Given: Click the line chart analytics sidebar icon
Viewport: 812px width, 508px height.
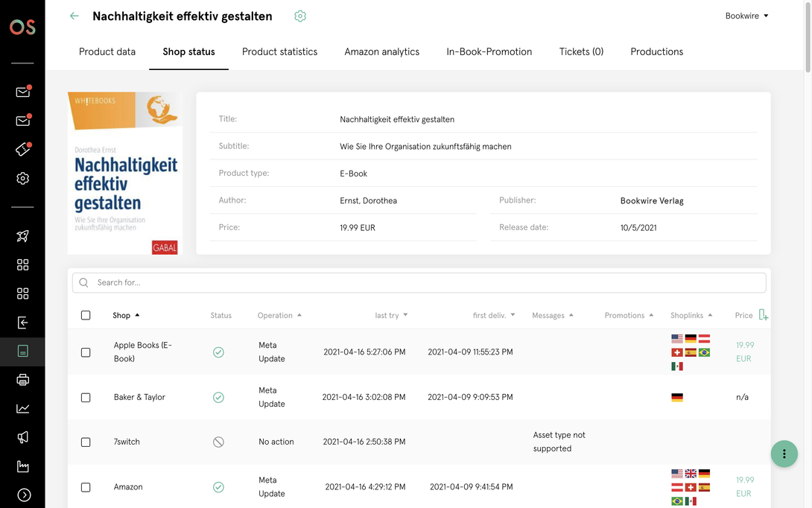Looking at the screenshot, I should [23, 408].
